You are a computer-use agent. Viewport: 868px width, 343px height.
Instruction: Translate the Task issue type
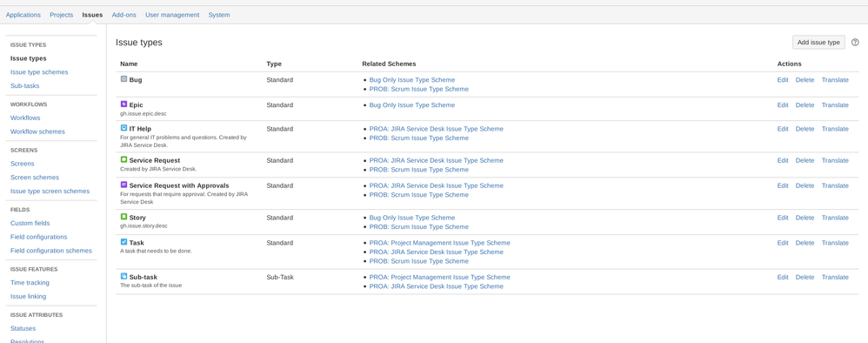coord(835,243)
